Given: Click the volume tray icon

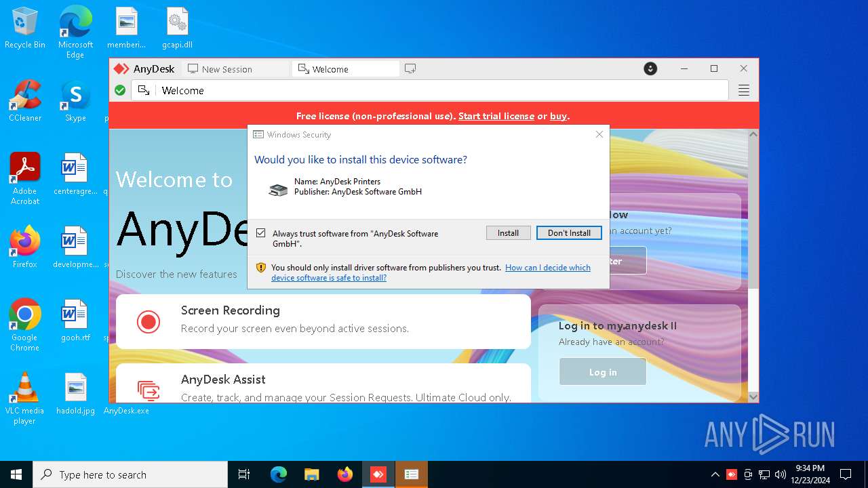Looking at the screenshot, I should pos(781,474).
